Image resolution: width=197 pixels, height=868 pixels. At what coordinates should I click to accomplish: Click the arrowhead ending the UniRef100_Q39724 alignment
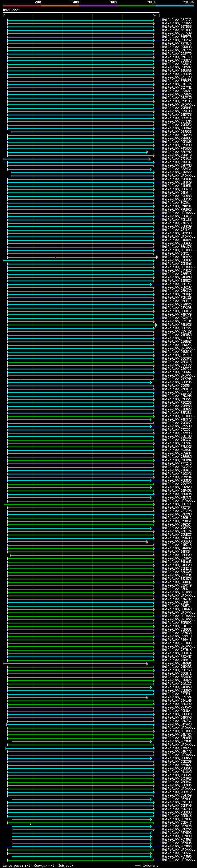point(147,697)
